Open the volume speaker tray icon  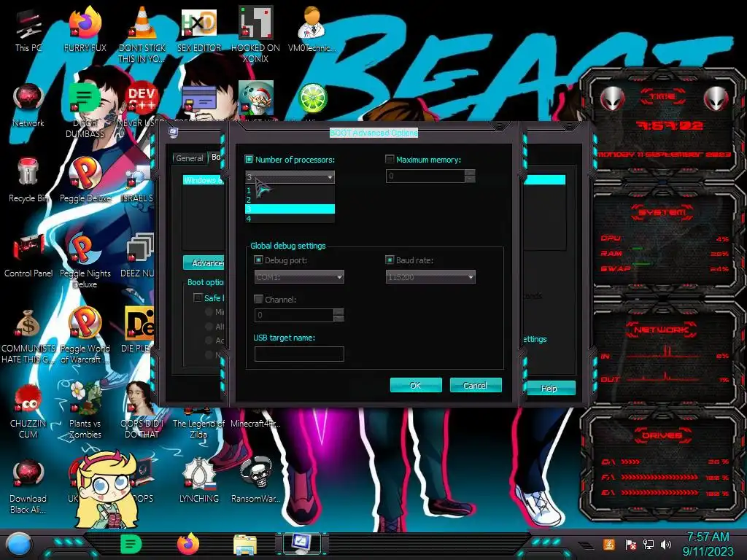666,544
